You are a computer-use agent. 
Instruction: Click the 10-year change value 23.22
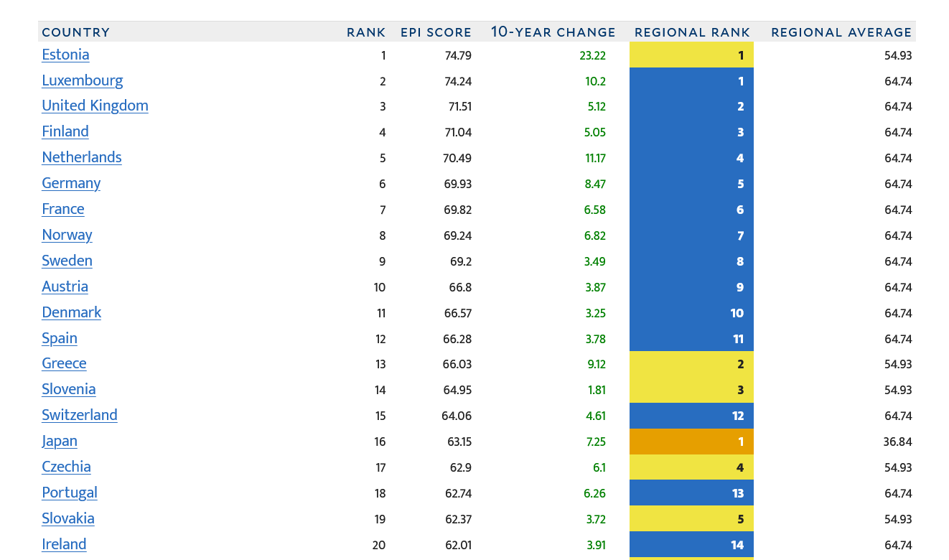(x=593, y=56)
